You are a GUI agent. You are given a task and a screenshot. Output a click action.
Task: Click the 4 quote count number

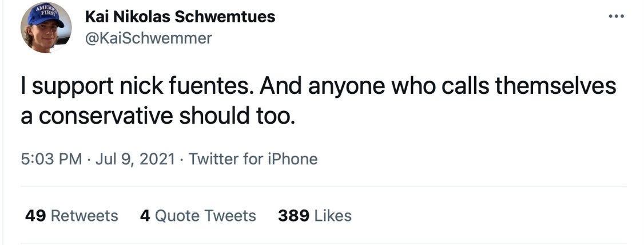pos(145,215)
